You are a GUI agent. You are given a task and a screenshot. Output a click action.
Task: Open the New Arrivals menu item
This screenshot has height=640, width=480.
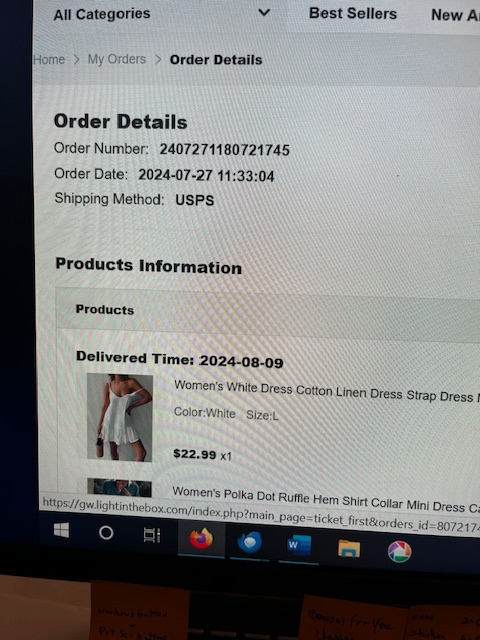pos(455,15)
